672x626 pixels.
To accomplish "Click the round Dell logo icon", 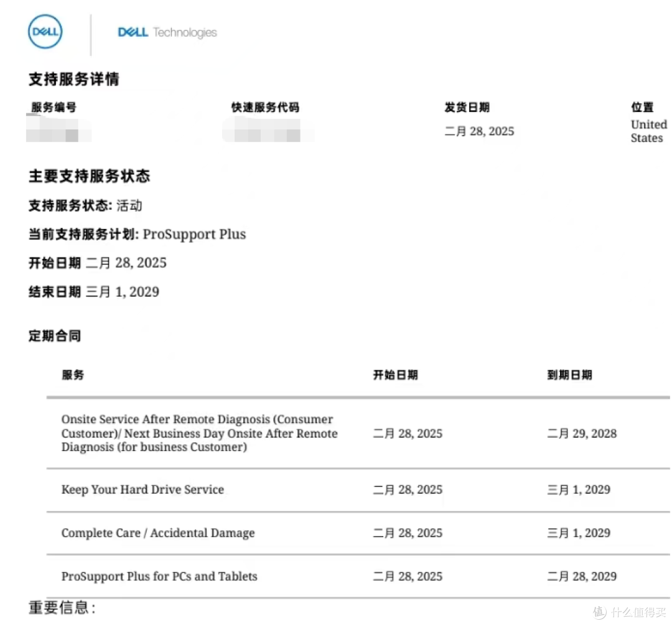I will [45, 32].
